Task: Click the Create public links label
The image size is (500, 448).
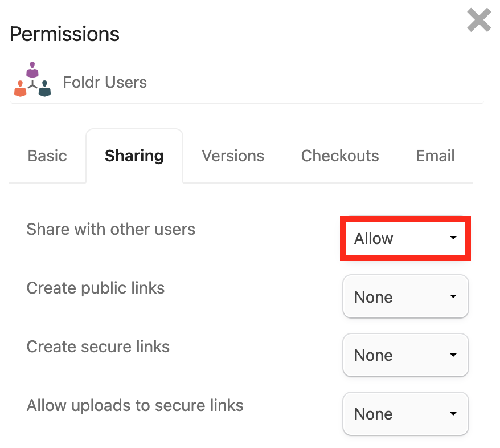Action: [96, 288]
